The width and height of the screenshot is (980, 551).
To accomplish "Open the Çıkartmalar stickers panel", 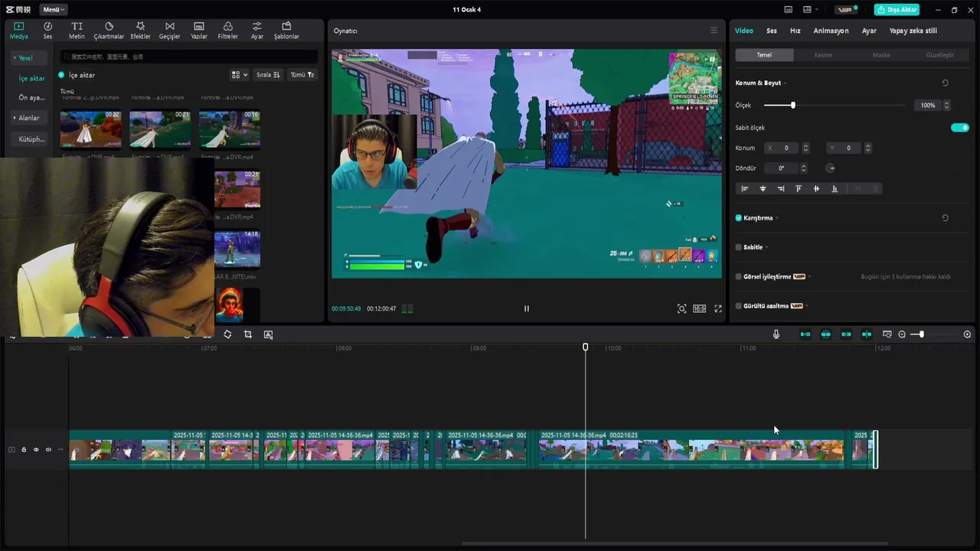I will tap(109, 30).
